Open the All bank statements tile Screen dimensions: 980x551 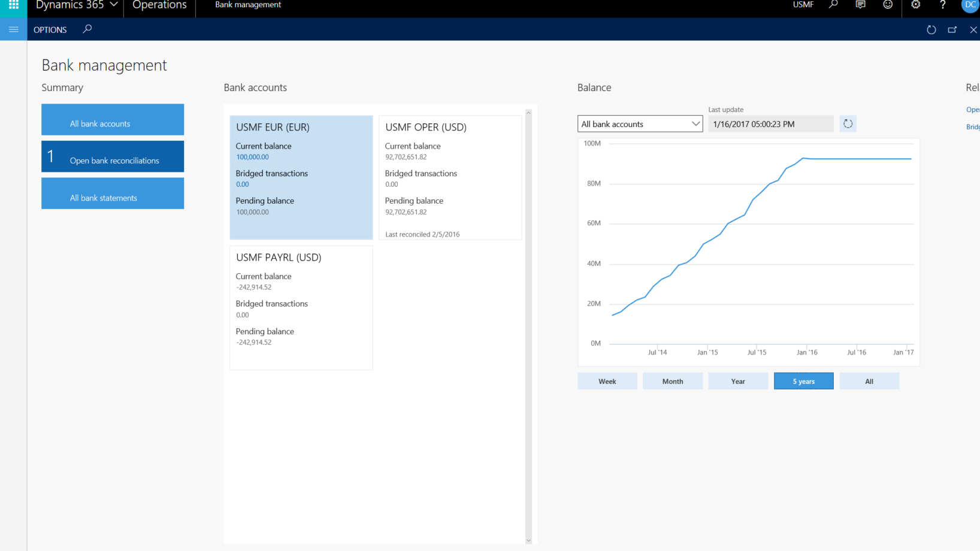(x=113, y=193)
